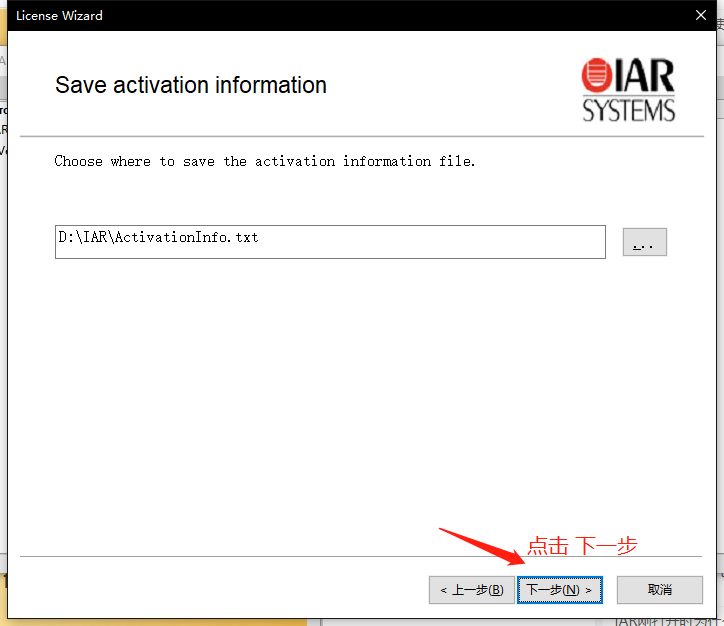The width and height of the screenshot is (724, 626).
Task: Click the IAR Systems logo
Action: [x=628, y=90]
